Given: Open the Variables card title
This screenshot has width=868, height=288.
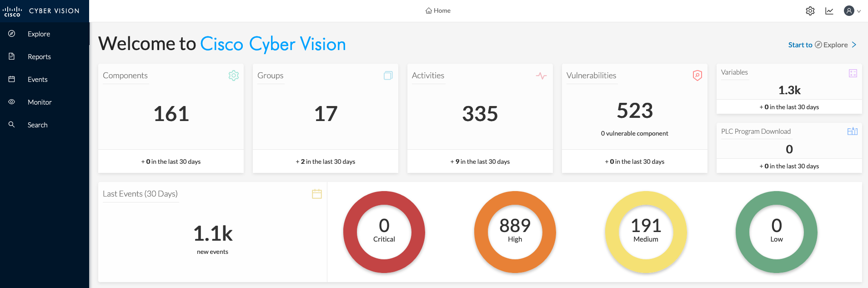Looking at the screenshot, I should click(734, 72).
